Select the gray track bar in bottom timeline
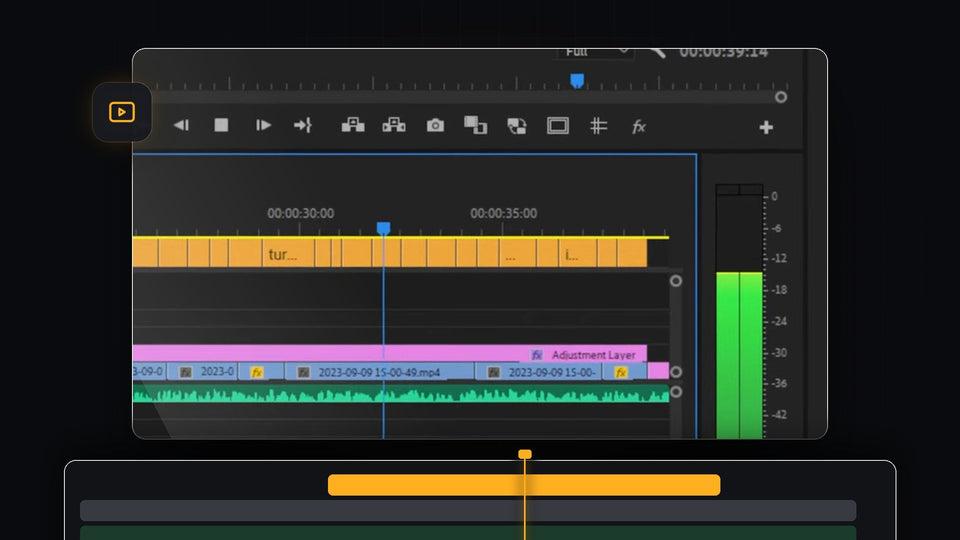 (x=468, y=511)
